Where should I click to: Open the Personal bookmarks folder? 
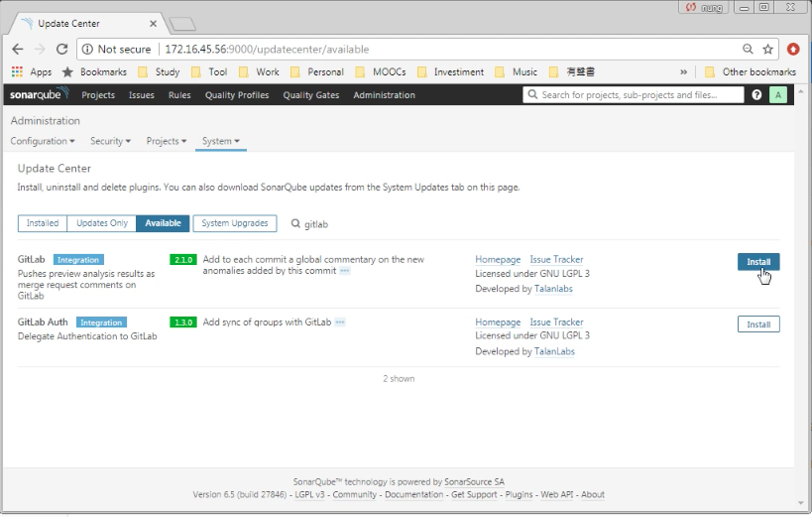(317, 72)
